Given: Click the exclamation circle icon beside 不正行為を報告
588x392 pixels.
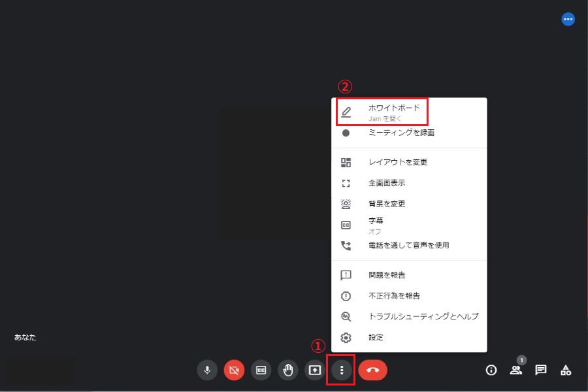Looking at the screenshot, I should click(x=346, y=297).
